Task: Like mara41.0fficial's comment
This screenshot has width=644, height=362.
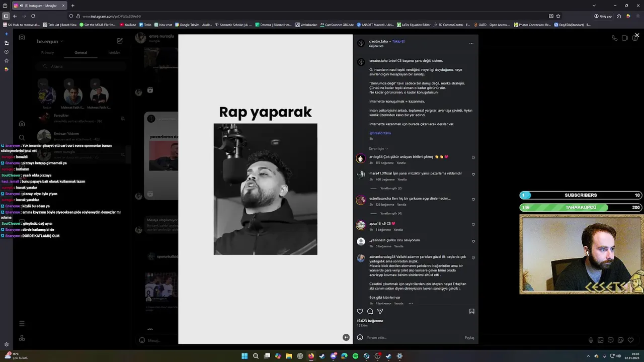Action: pos(473,174)
